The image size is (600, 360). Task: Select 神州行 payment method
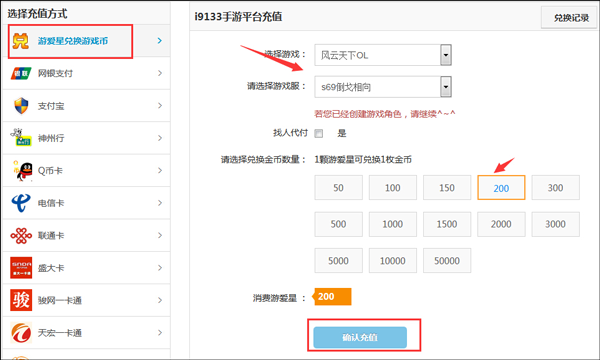coord(86,138)
